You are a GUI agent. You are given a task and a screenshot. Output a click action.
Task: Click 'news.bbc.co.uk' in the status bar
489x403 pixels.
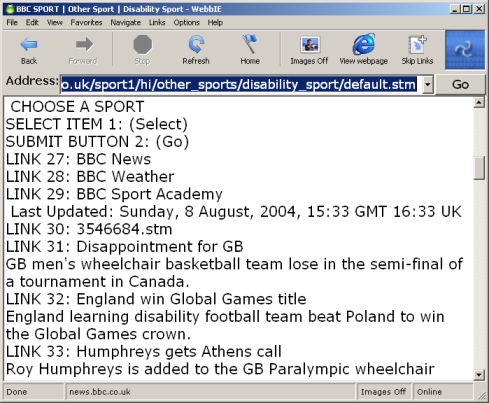211,392
